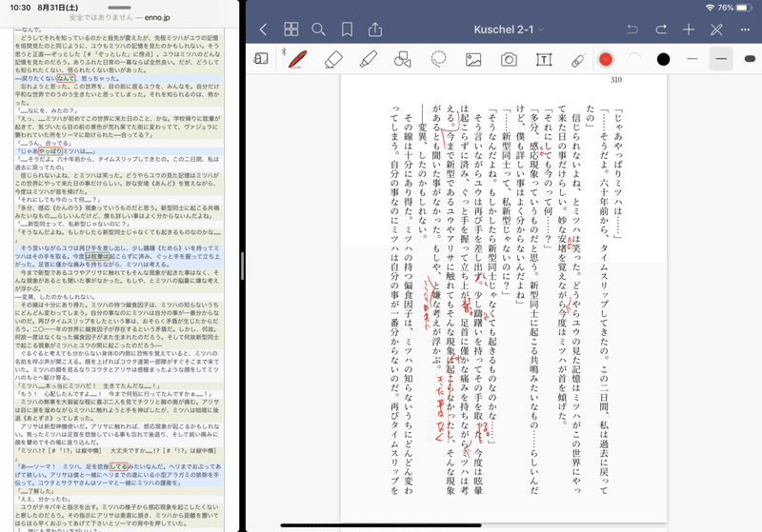Insert an image from photos
Screen dimensions: 762x532
tap(473, 60)
